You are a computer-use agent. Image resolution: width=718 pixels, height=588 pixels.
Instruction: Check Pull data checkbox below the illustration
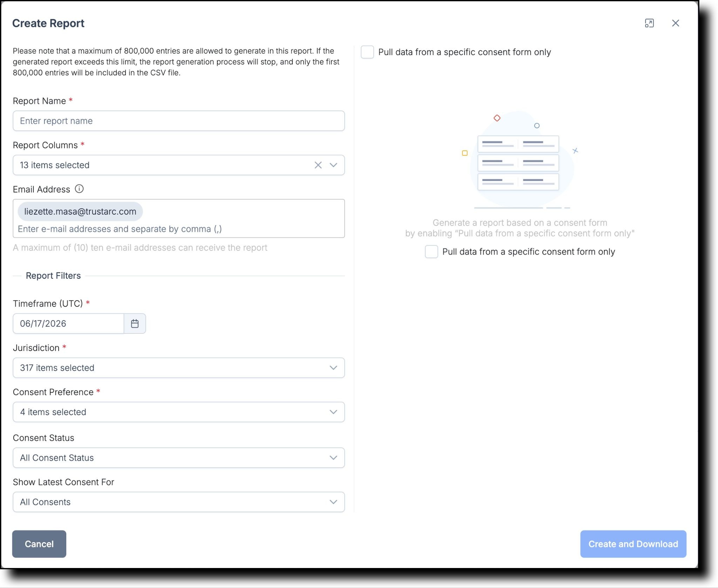pos(431,252)
